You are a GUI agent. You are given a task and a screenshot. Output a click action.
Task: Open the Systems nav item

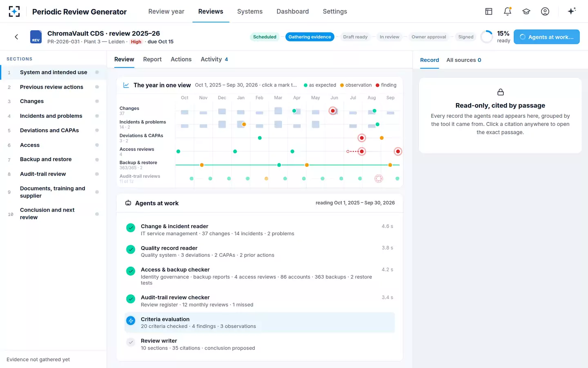tap(250, 11)
